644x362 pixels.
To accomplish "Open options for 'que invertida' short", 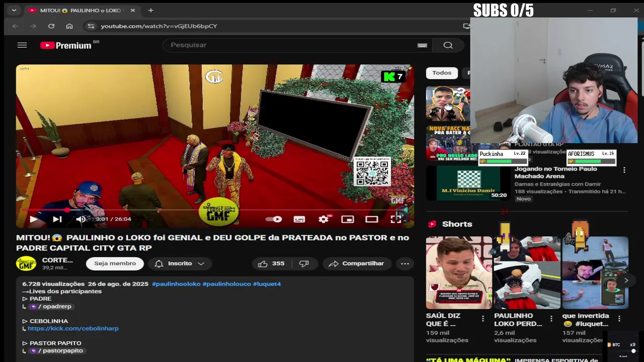I will point(619,318).
